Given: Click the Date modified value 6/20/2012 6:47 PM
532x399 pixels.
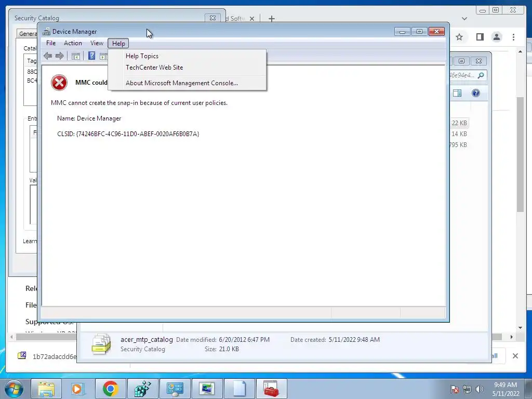Looking at the screenshot, I should pyautogui.click(x=244, y=340).
